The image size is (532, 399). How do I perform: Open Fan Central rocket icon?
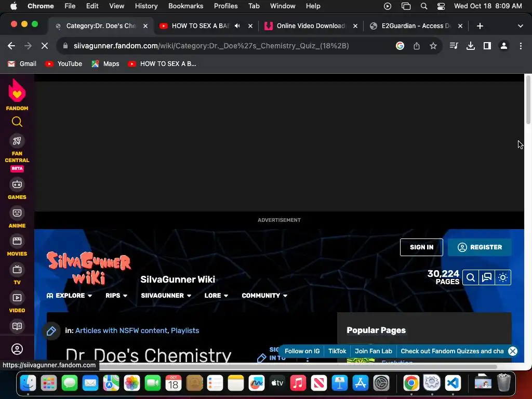pyautogui.click(x=17, y=141)
